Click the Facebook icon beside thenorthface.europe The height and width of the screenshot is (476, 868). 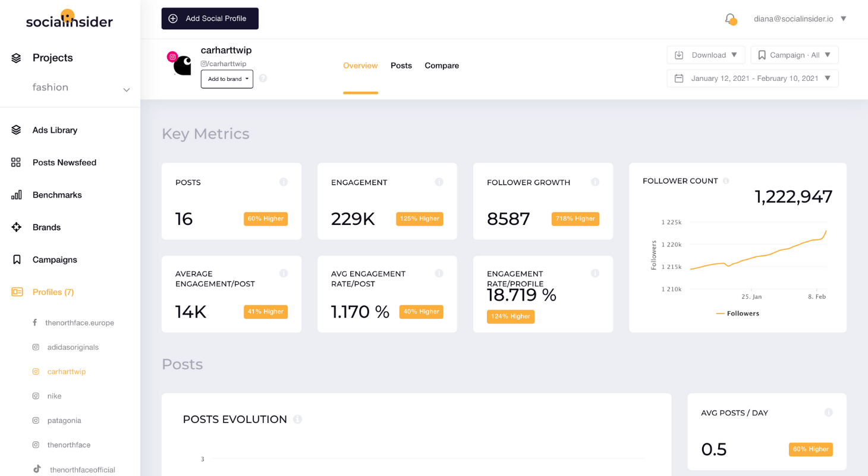click(x=35, y=322)
